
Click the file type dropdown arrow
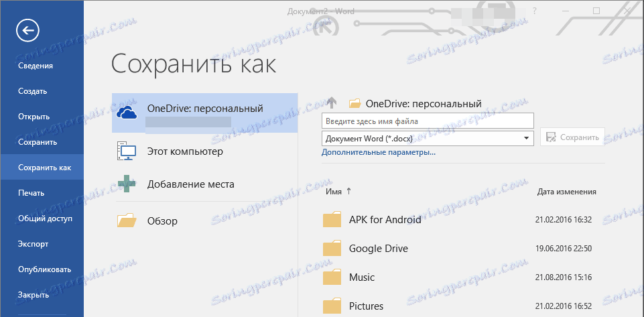(x=526, y=138)
